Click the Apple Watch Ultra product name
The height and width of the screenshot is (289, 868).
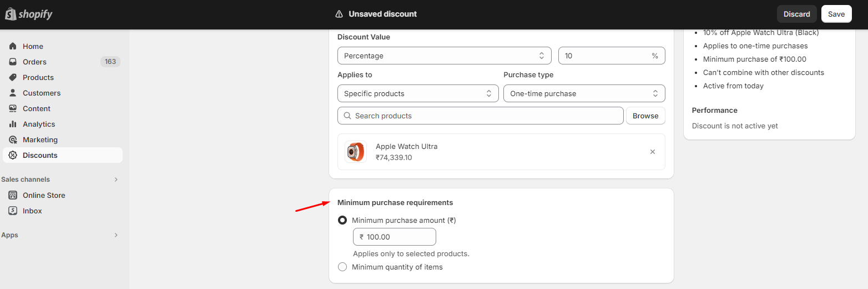tap(407, 146)
